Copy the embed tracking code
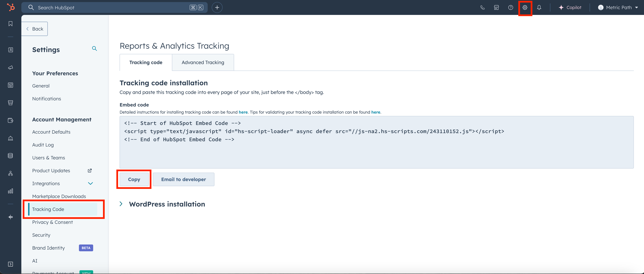Image resolution: width=644 pixels, height=274 pixels. pyautogui.click(x=134, y=179)
